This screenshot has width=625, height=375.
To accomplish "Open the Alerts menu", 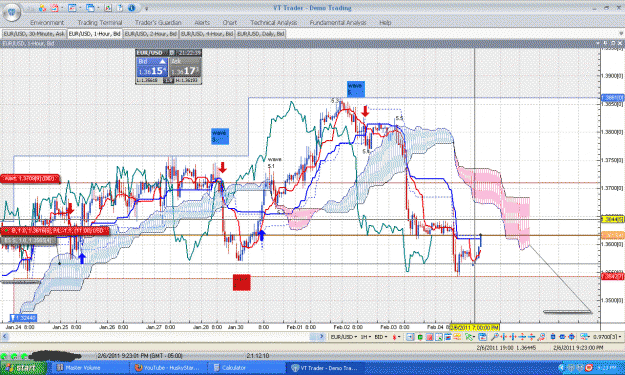I will (x=202, y=23).
